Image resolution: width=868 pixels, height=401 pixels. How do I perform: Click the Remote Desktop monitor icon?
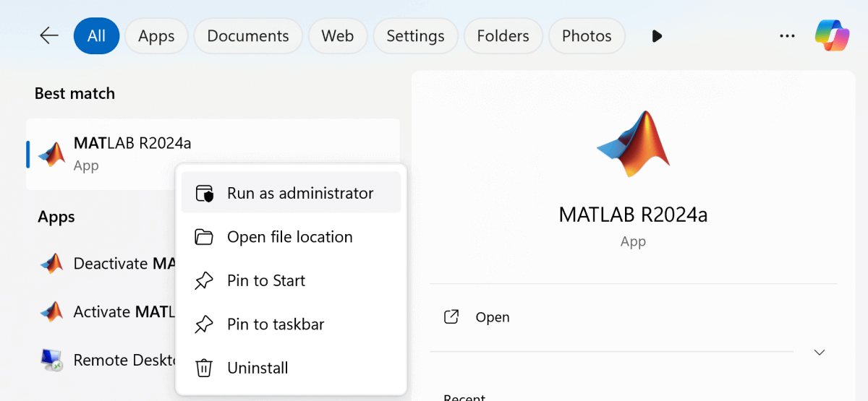click(51, 360)
